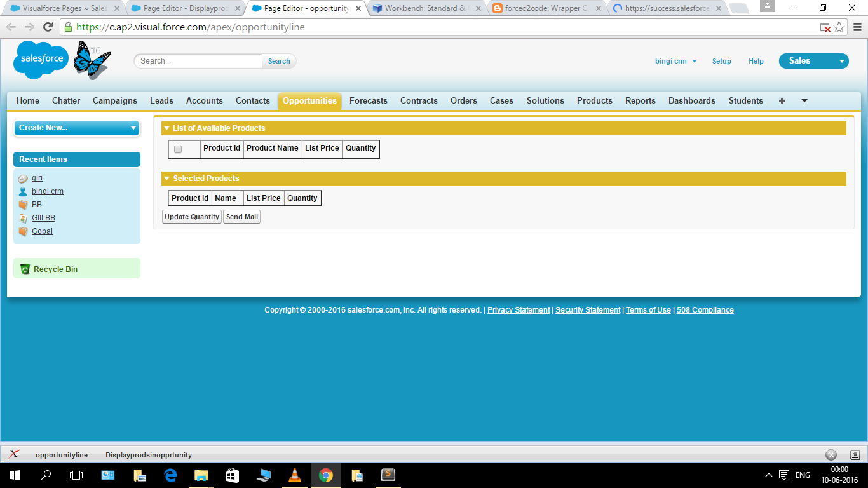Reload the page using the browser refresh icon
The width and height of the screenshot is (868, 488).
click(x=48, y=27)
